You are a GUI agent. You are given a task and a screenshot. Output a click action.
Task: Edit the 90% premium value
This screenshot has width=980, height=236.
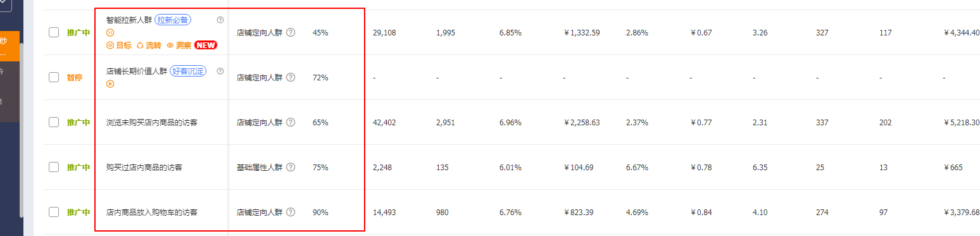pyautogui.click(x=320, y=213)
